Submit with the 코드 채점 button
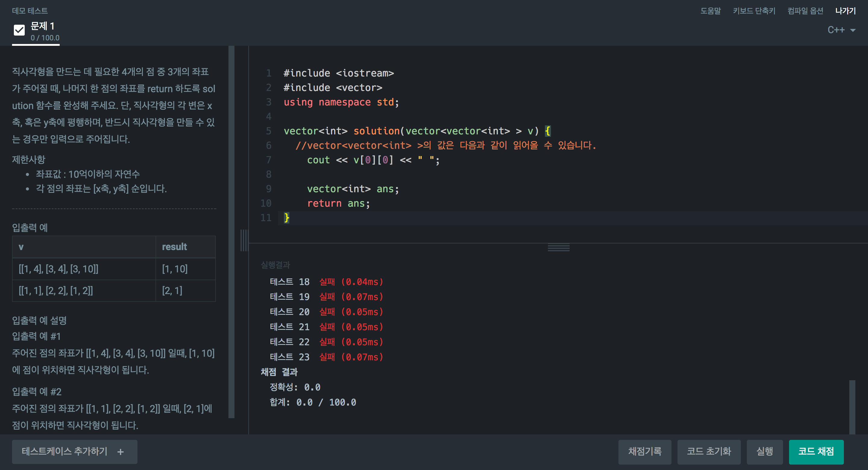Image resolution: width=868 pixels, height=470 pixels. pyautogui.click(x=816, y=451)
